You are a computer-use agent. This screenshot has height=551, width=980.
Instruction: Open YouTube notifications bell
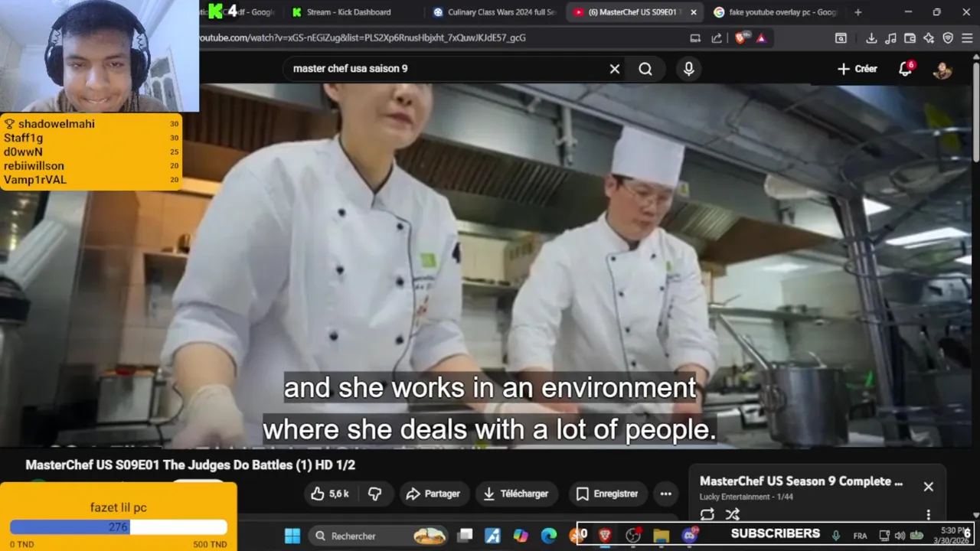pos(906,69)
